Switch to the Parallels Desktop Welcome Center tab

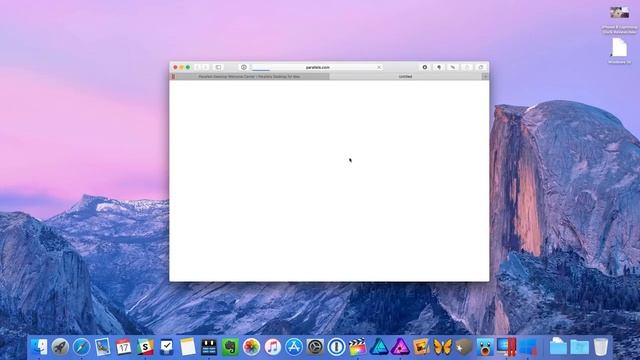pyautogui.click(x=249, y=76)
